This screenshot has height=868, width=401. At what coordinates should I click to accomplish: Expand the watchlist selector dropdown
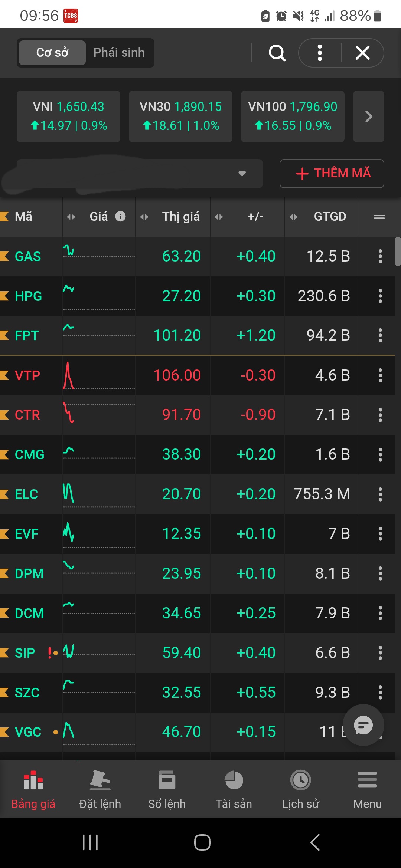[x=242, y=174]
